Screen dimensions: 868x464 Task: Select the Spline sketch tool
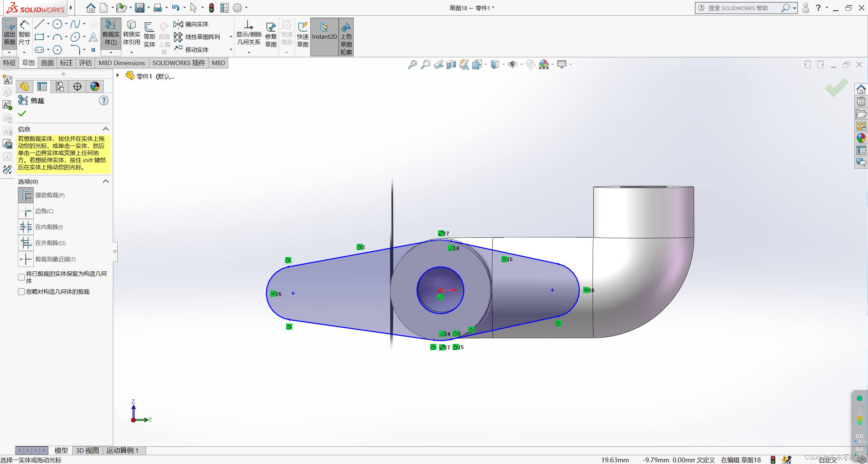(x=75, y=24)
